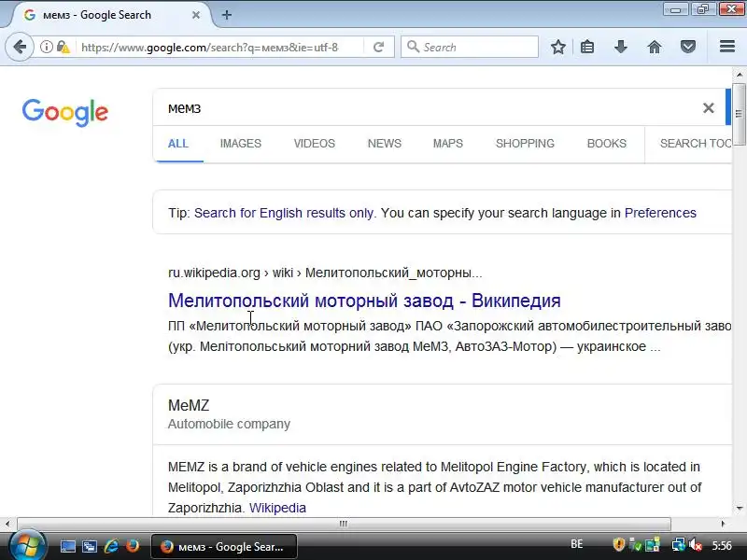
Task: Click the ru.wikipedia.org breadcrumb URL
Action: 325,273
